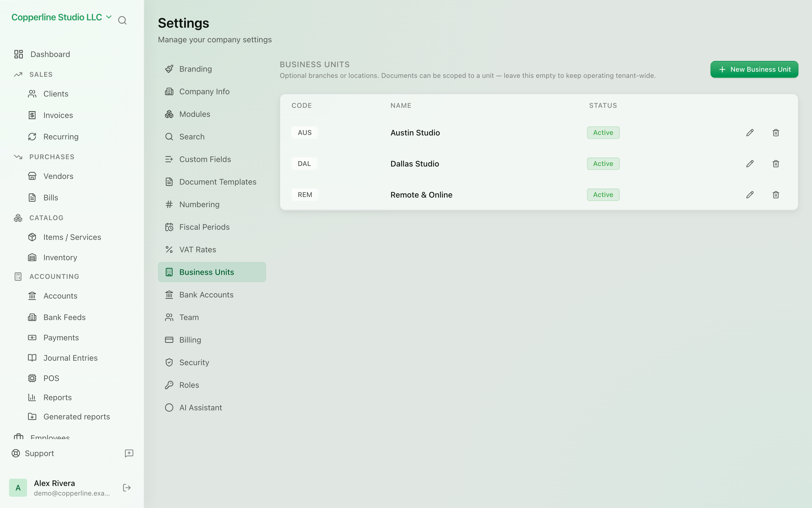Select the Remote & Online name
The image size is (812, 508).
point(421,195)
